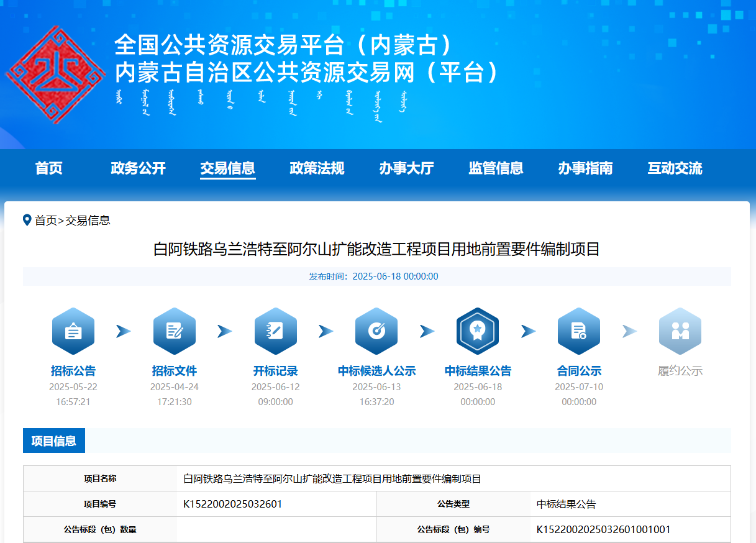This screenshot has width=756, height=543.
Task: Select 交易信息 navigation tab
Action: [228, 168]
